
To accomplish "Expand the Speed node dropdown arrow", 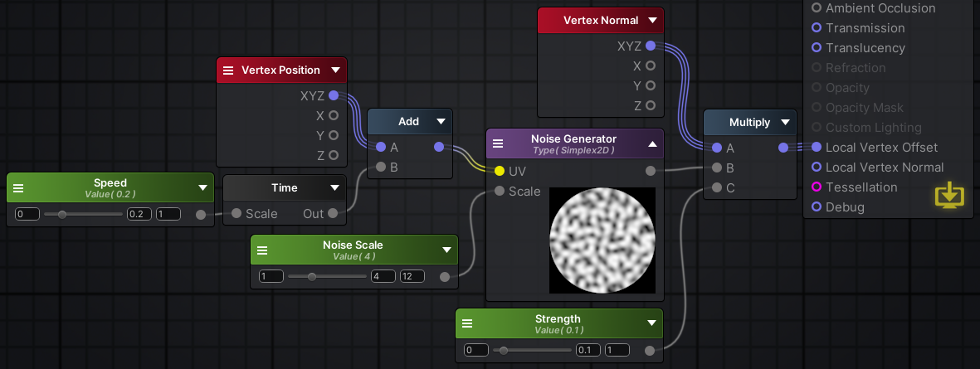I will tap(202, 187).
